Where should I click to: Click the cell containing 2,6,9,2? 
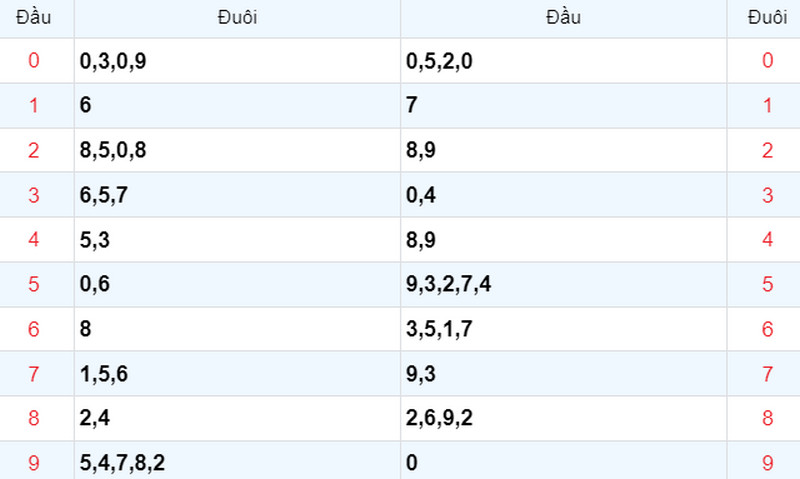[x=563, y=418]
